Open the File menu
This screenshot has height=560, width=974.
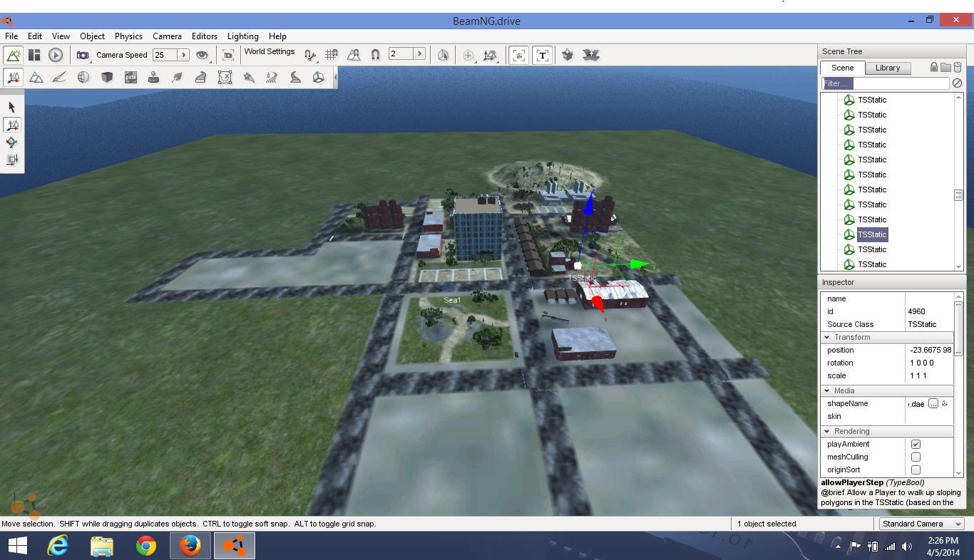click(11, 36)
